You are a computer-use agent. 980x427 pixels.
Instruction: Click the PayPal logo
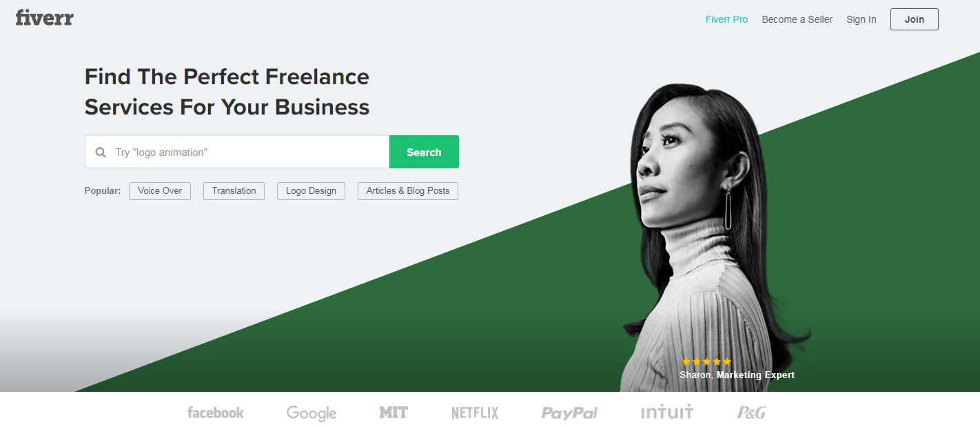(x=569, y=413)
